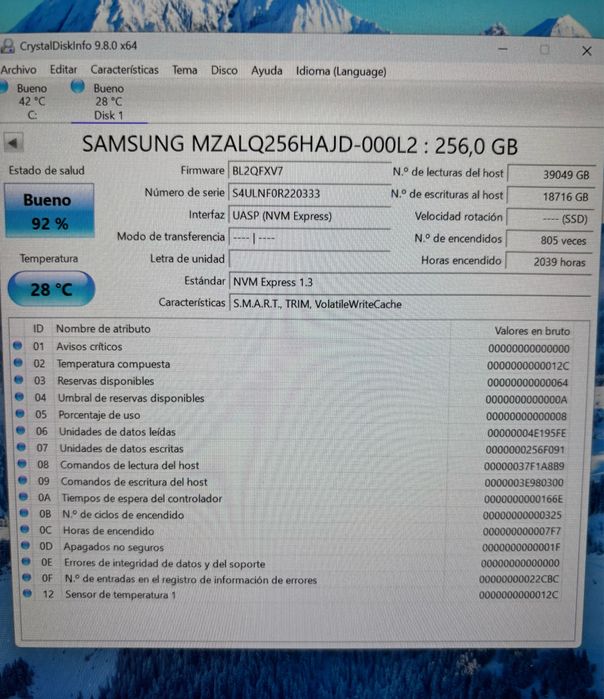Minimize the CrystalDiskInfo window
The image size is (604, 699).
click(x=503, y=49)
